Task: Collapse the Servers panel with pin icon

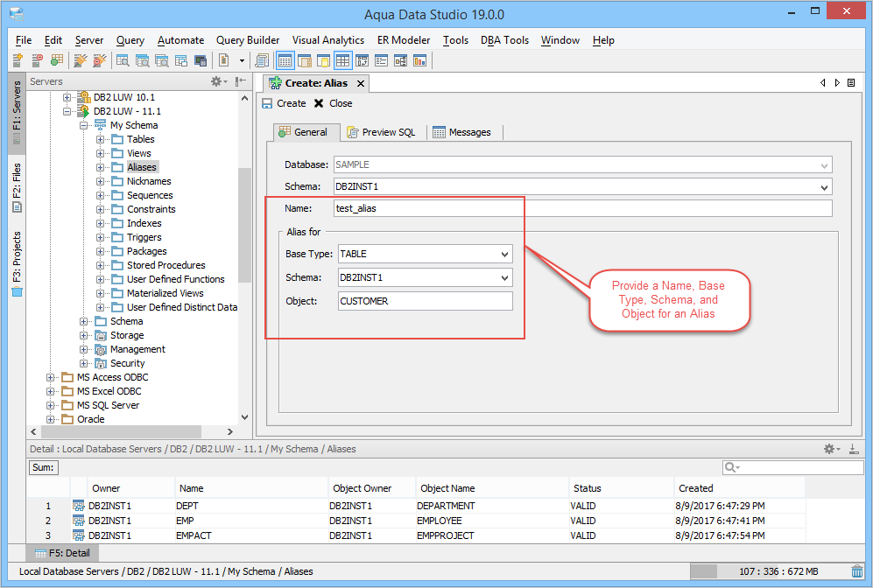Action: pyautogui.click(x=241, y=81)
